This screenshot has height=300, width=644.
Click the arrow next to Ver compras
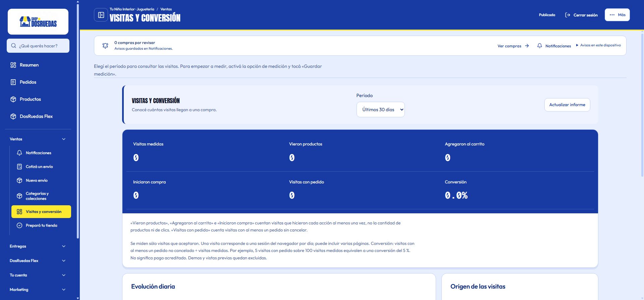click(x=527, y=46)
